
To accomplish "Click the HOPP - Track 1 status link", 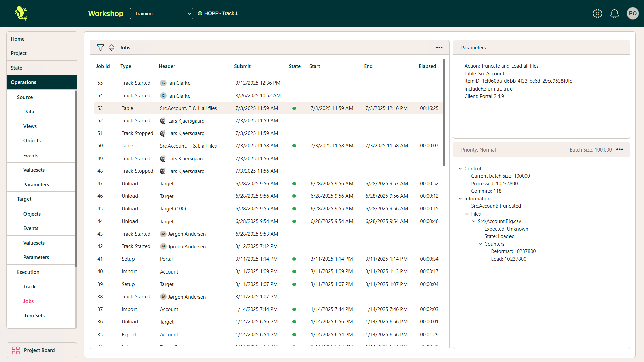I will pyautogui.click(x=221, y=14).
